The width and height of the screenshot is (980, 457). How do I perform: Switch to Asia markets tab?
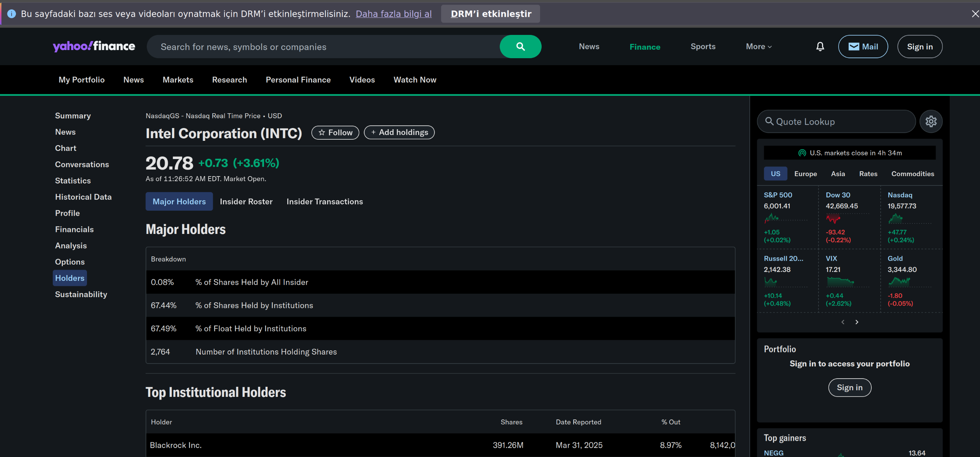pyautogui.click(x=838, y=174)
